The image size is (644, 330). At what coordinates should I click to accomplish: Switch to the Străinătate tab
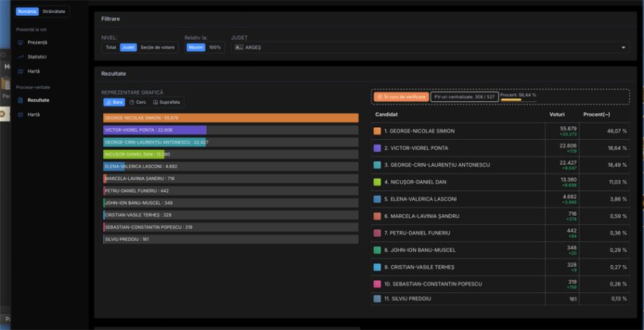point(54,12)
